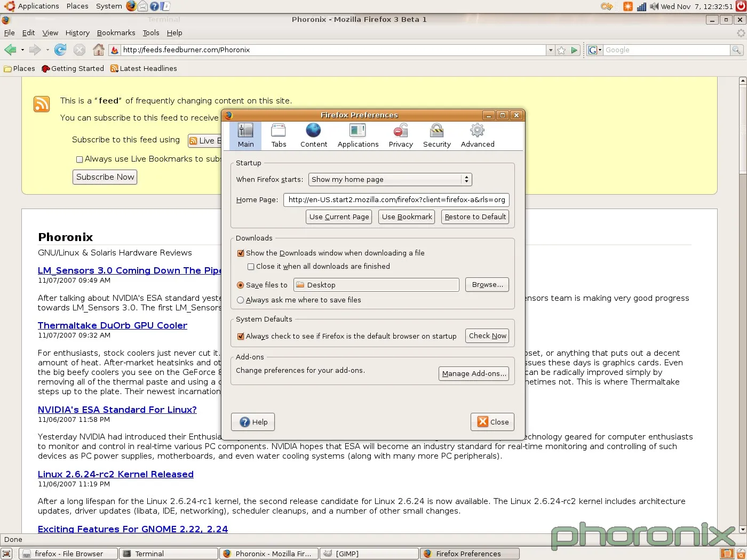Select Always ask me where to save files
Viewport: 747px width, 560px height.
(x=241, y=300)
